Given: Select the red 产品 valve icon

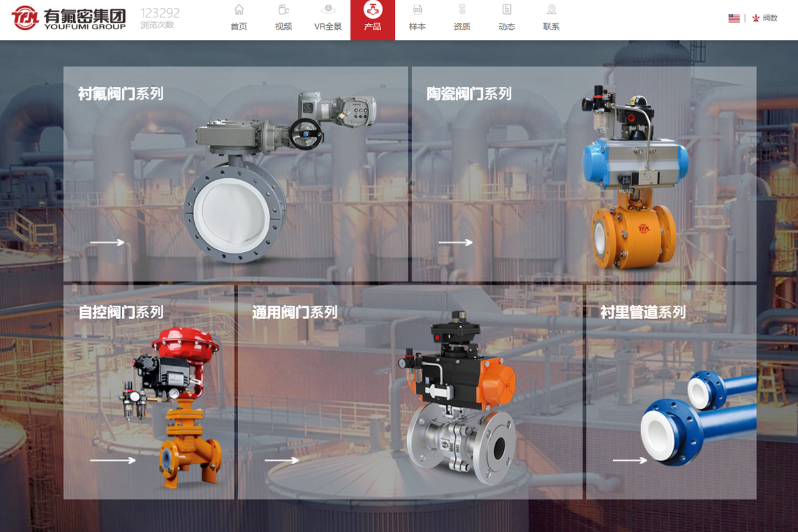Looking at the screenshot, I should [x=372, y=10].
